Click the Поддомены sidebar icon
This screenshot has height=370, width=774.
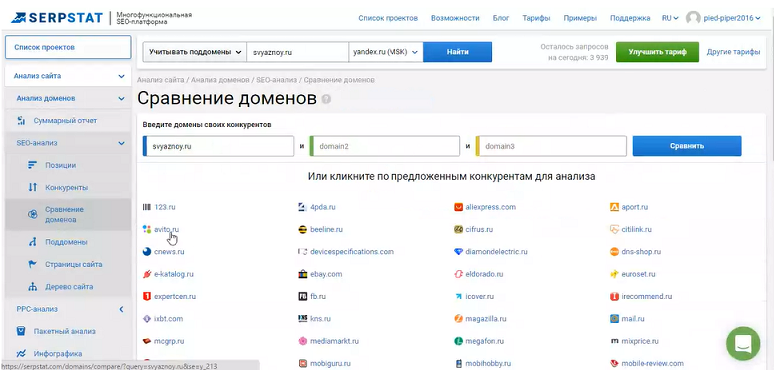tap(33, 242)
